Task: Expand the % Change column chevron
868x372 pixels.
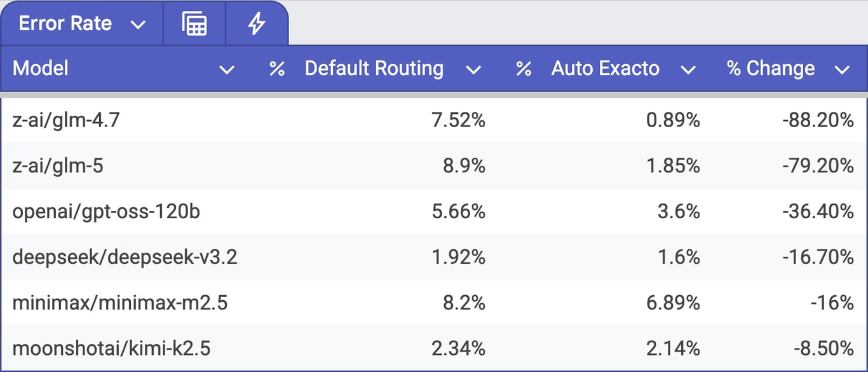Action: coord(842,70)
